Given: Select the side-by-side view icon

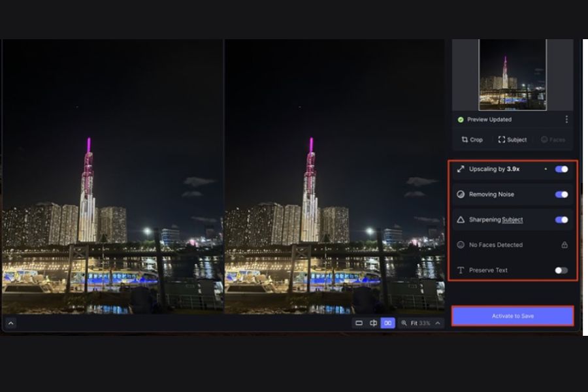Looking at the screenshot, I should [x=387, y=323].
